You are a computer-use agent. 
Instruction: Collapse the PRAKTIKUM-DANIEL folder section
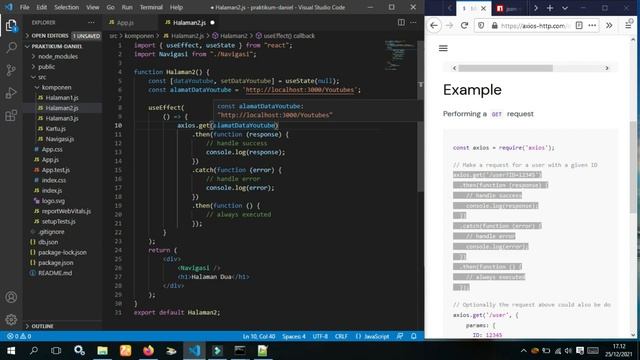[63, 46]
